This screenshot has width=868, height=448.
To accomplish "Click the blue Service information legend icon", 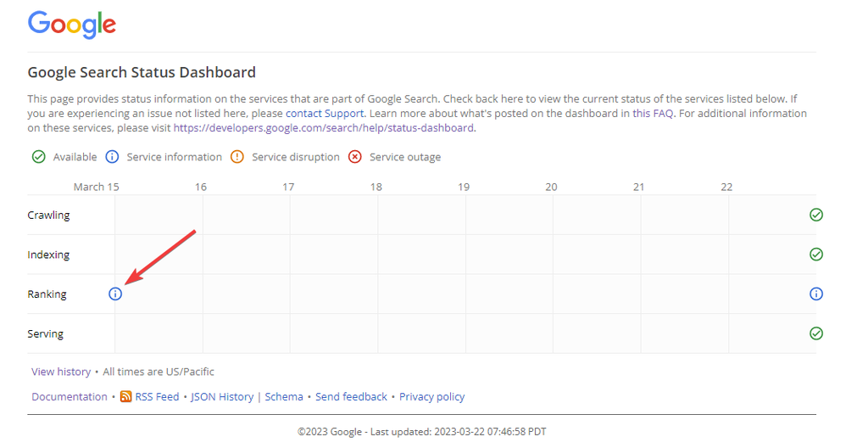I will tap(112, 157).
